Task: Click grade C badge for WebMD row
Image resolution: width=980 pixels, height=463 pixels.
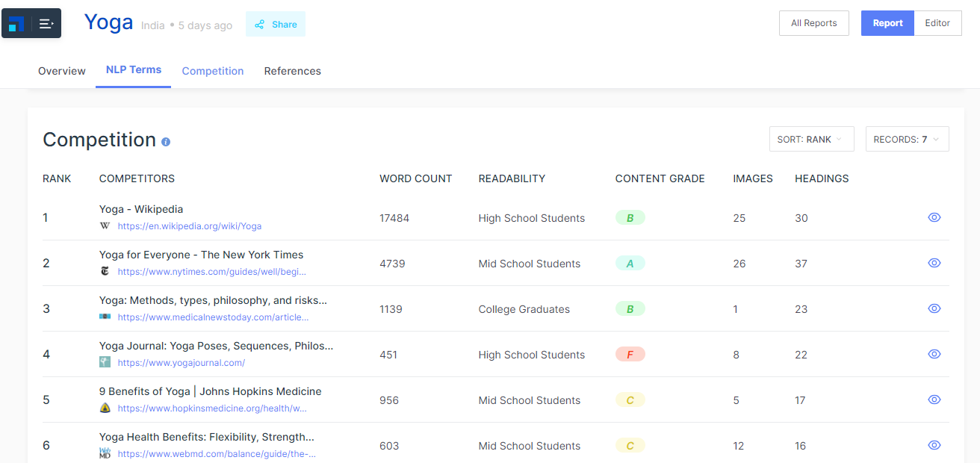Action: [x=630, y=446]
